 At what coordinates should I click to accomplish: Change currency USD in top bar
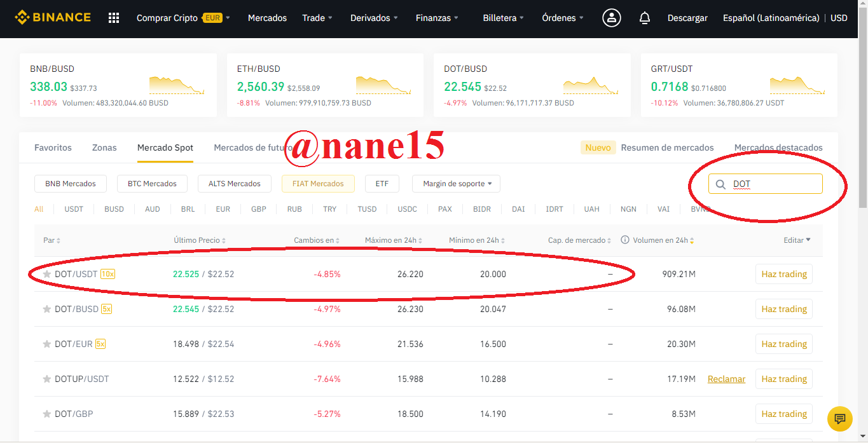tap(839, 18)
